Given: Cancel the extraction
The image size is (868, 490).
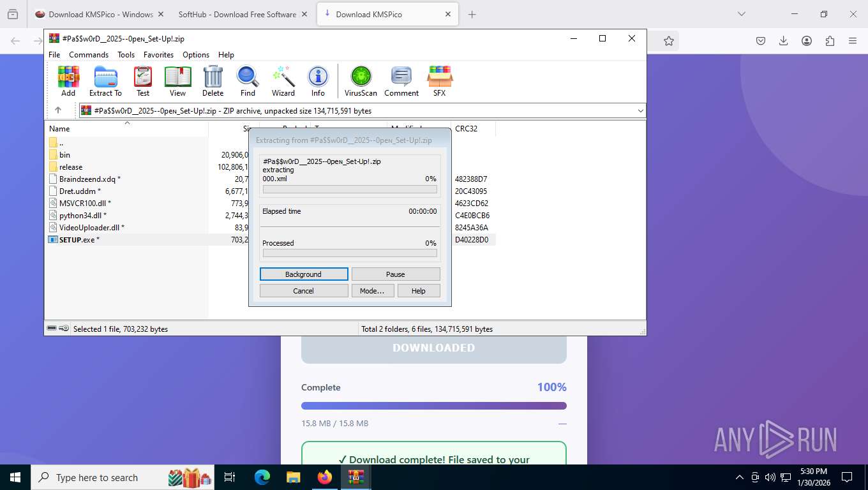Looking at the screenshot, I should [304, 291].
